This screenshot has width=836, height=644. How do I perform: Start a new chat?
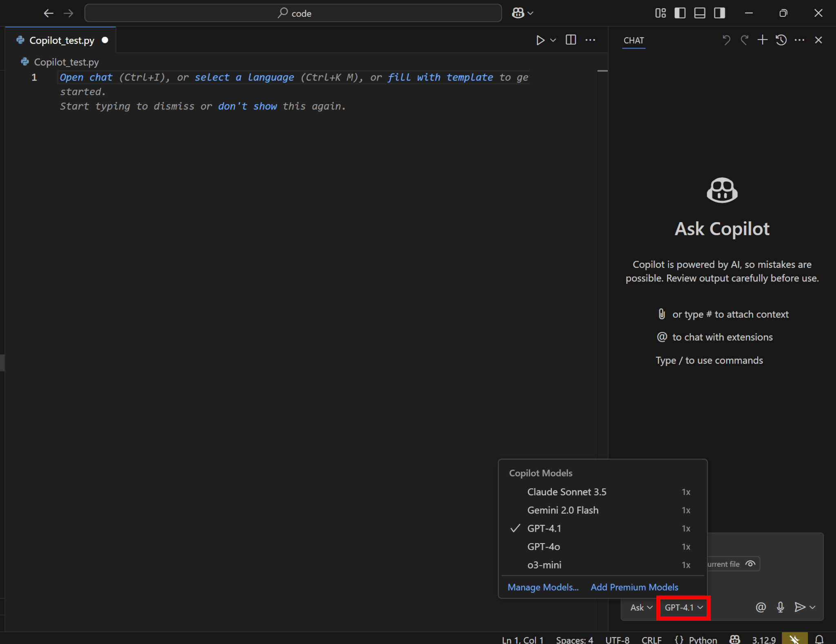click(x=763, y=40)
